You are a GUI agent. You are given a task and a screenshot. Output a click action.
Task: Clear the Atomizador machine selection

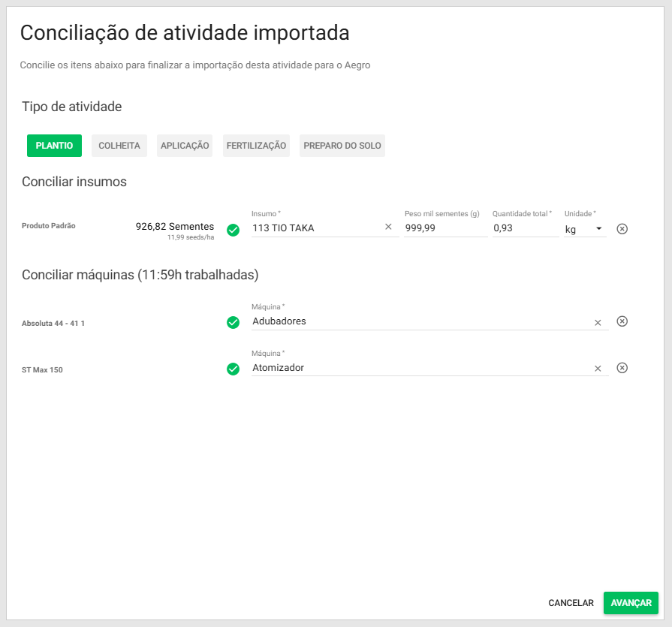[598, 369]
